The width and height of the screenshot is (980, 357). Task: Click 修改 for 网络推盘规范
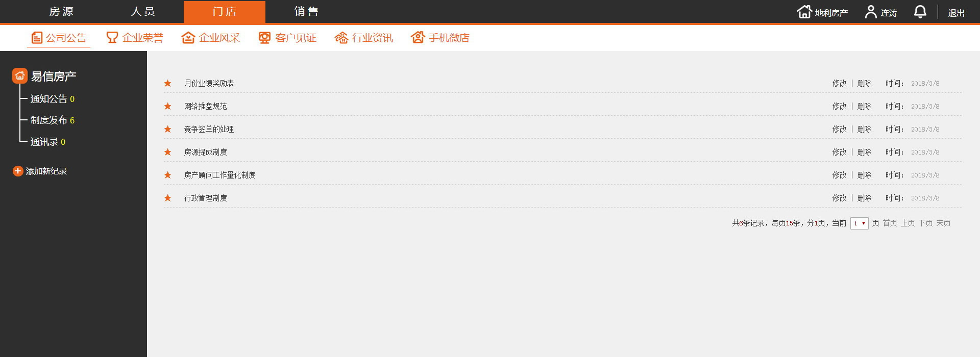click(x=840, y=106)
